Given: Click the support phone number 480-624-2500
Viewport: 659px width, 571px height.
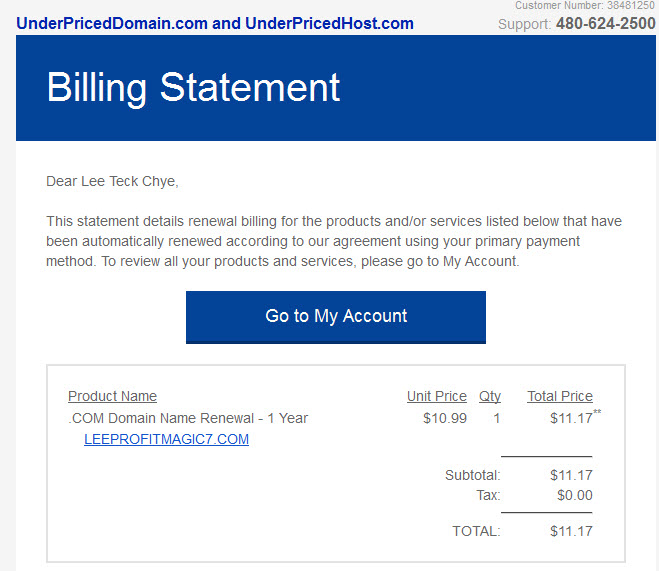Looking at the screenshot, I should tap(606, 24).
